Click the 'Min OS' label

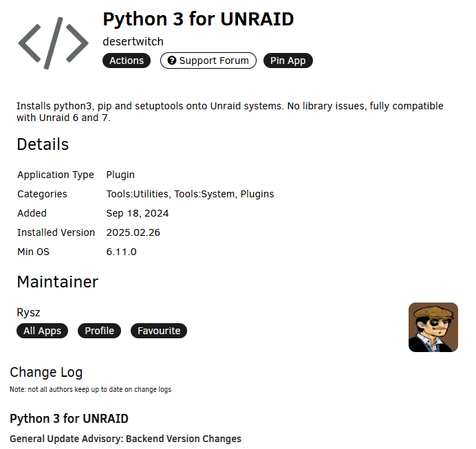(x=34, y=252)
